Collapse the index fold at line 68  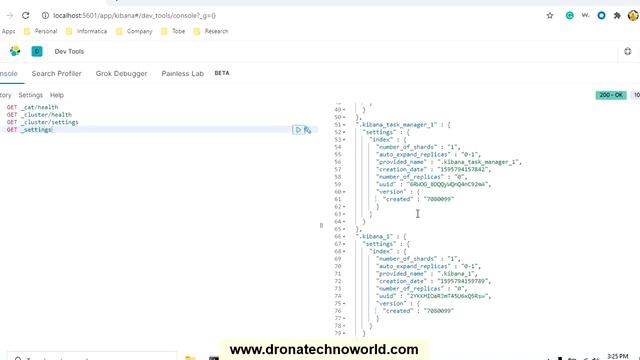[x=344, y=251]
